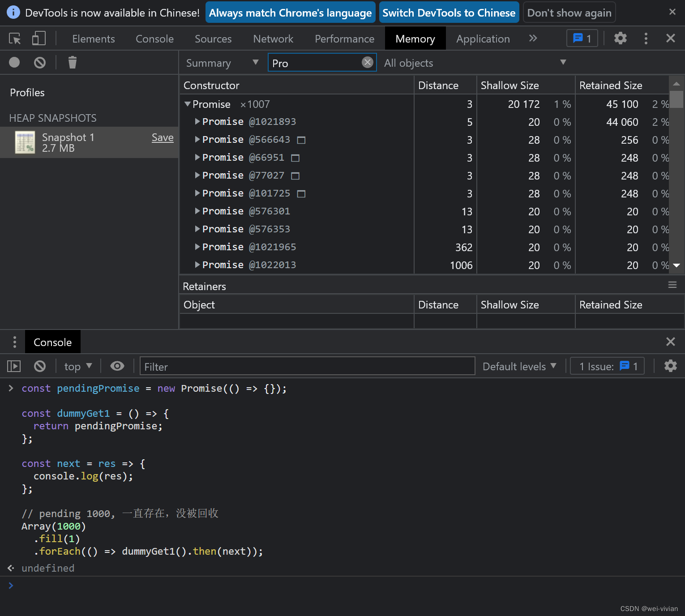Close the console drawer
The width and height of the screenshot is (685, 616).
coord(670,342)
